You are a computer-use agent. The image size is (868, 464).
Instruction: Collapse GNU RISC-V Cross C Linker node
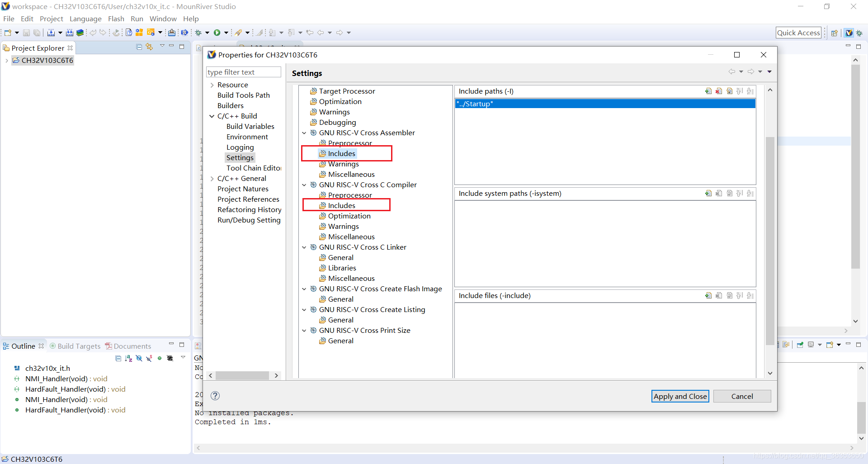point(304,247)
